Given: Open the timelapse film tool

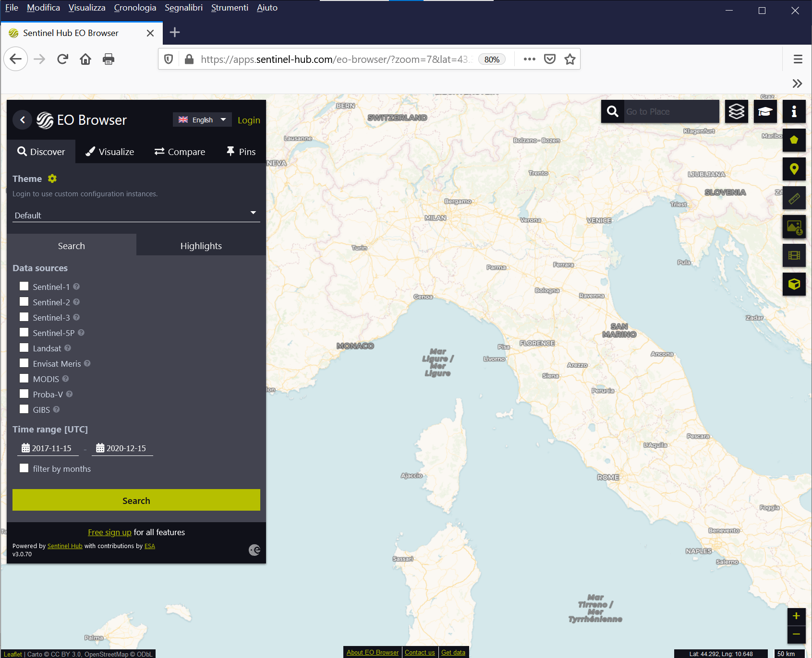Looking at the screenshot, I should click(x=794, y=255).
